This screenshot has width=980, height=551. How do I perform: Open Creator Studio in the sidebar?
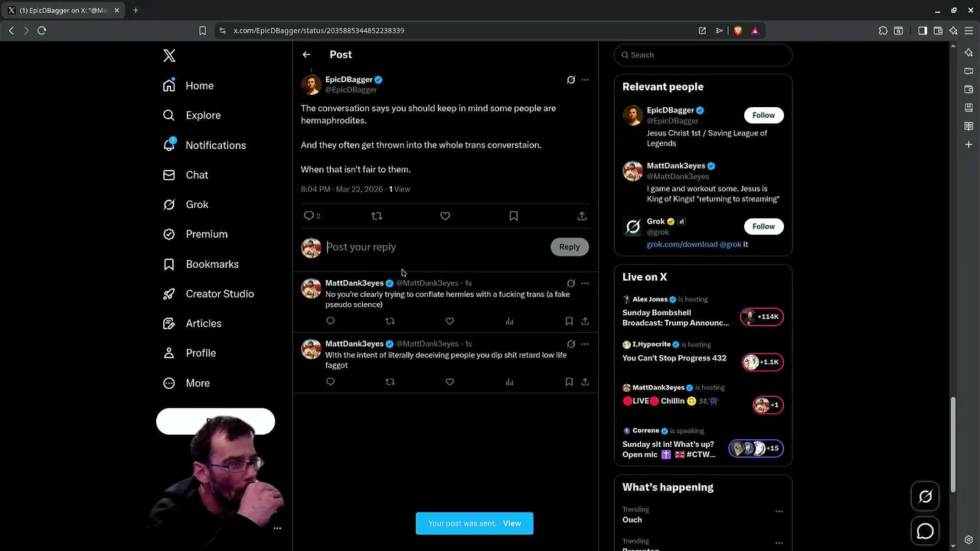pyautogui.click(x=208, y=294)
